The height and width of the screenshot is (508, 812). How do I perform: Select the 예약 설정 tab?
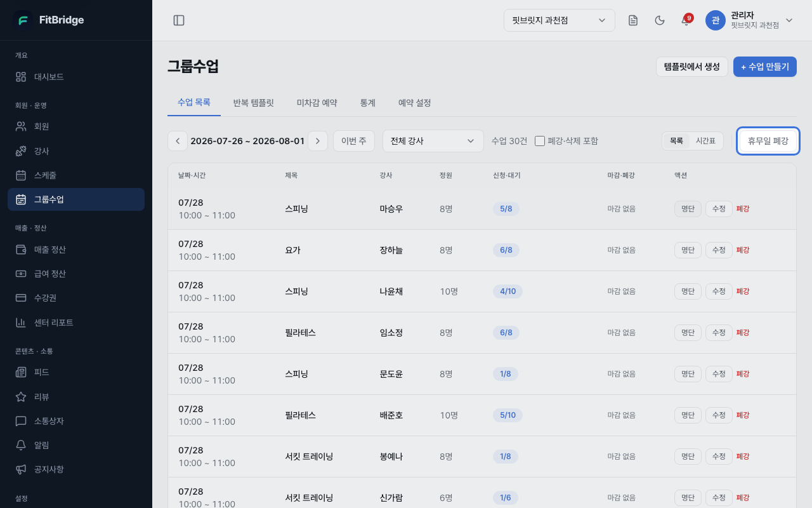415,102
